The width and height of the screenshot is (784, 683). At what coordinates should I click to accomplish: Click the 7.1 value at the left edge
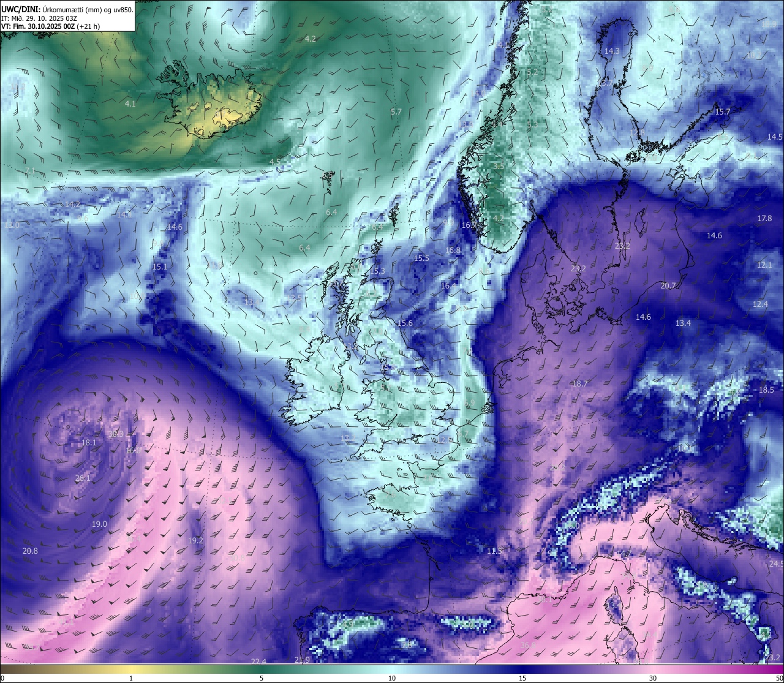pyautogui.click(x=30, y=170)
